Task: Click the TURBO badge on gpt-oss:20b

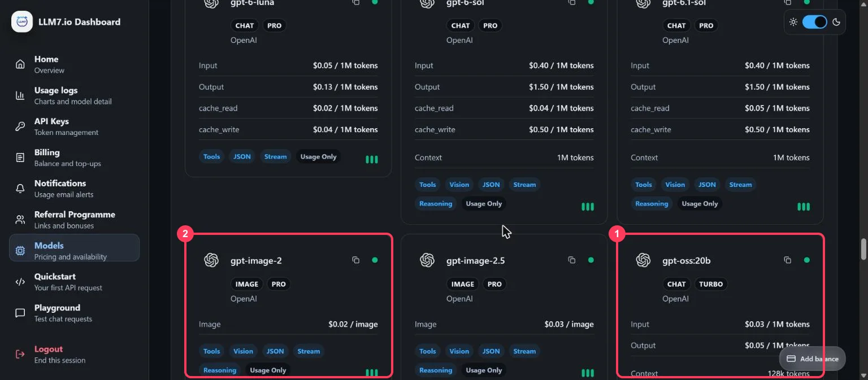Action: (x=711, y=284)
